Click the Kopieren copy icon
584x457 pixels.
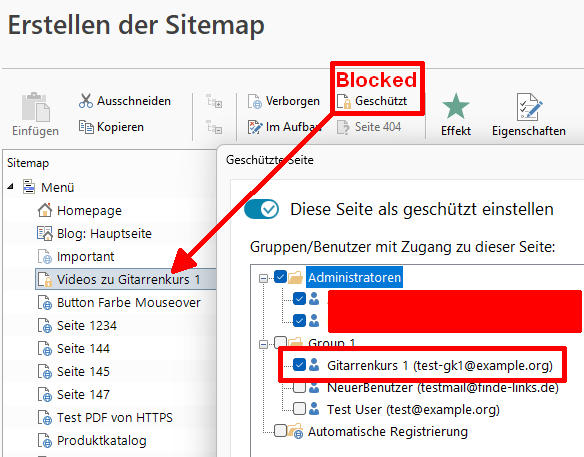pyautogui.click(x=86, y=127)
